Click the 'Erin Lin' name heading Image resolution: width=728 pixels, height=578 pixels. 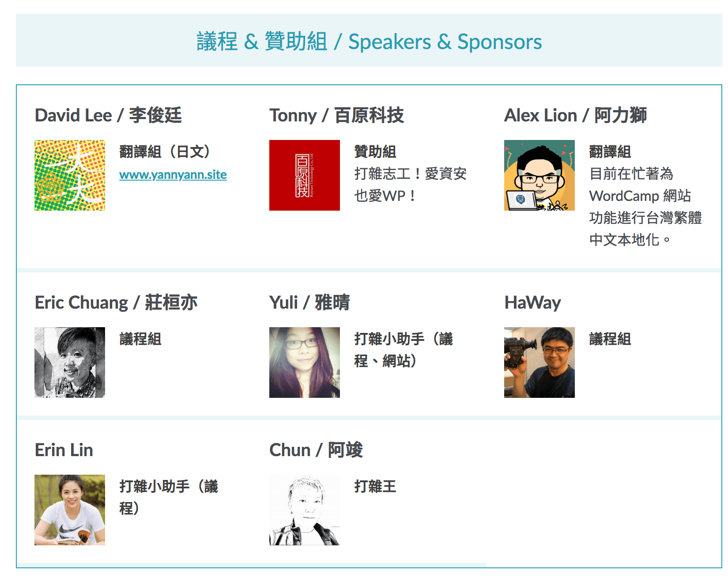pyautogui.click(x=64, y=450)
